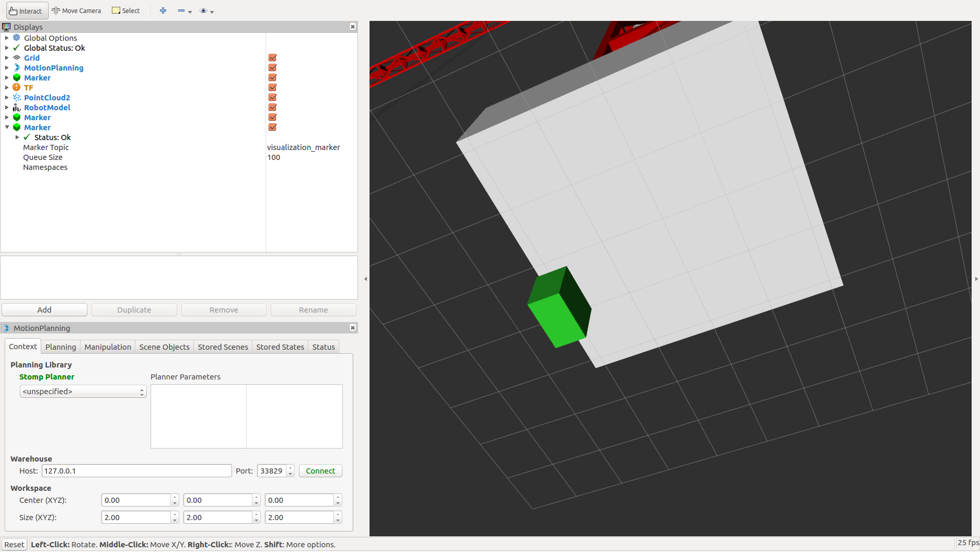Click the PointCloud2 display icon
This screenshot has width=980, height=552.
tap(16, 97)
